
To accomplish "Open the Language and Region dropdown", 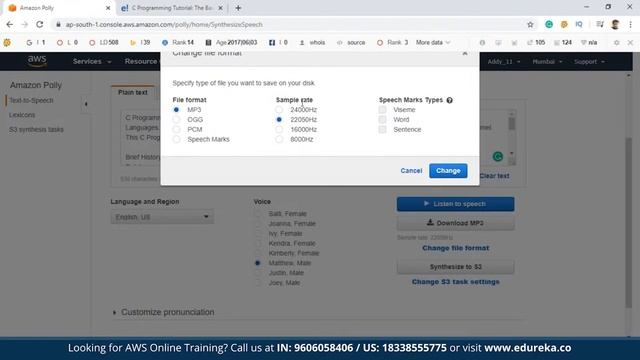I will [x=162, y=217].
